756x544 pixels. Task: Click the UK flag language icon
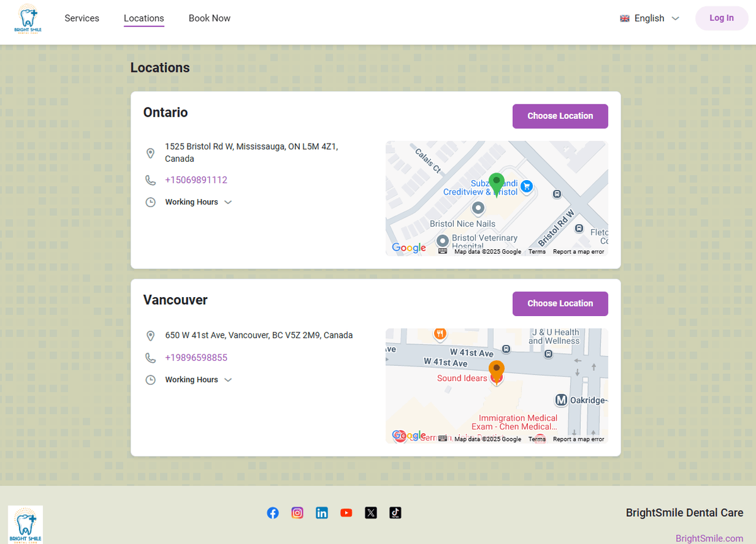point(625,18)
